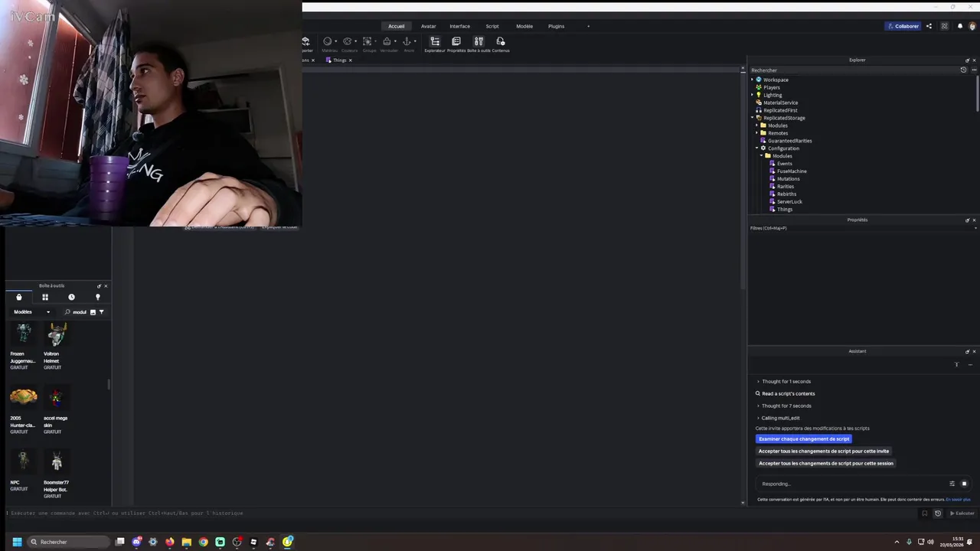This screenshot has height=551, width=980.
Task: Collapse the ReplicatedStorage node
Action: (753, 118)
